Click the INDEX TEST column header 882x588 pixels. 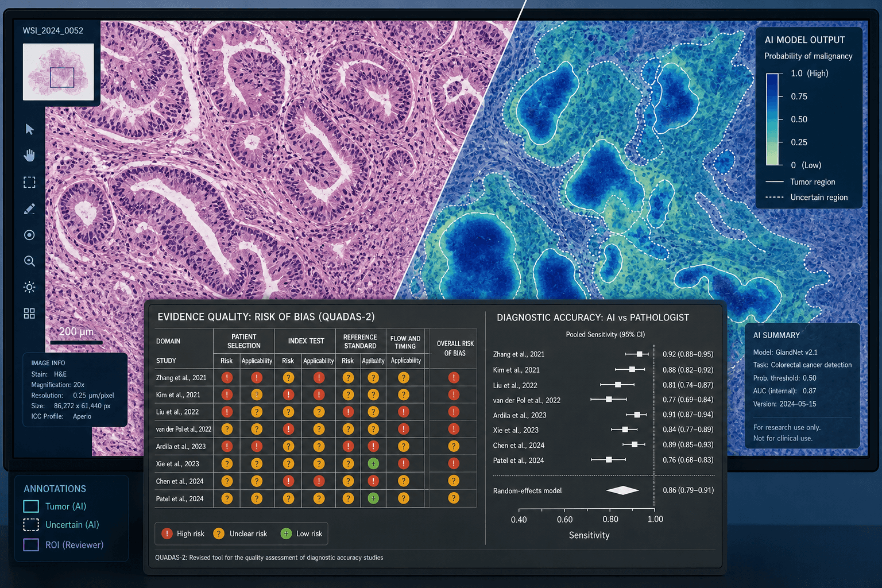[x=306, y=341]
